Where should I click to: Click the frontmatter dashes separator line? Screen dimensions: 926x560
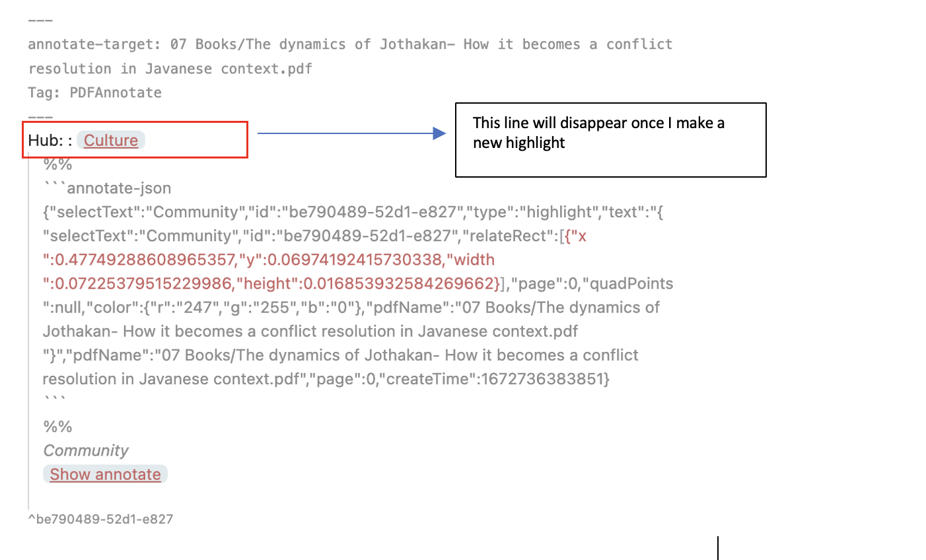click(x=41, y=20)
